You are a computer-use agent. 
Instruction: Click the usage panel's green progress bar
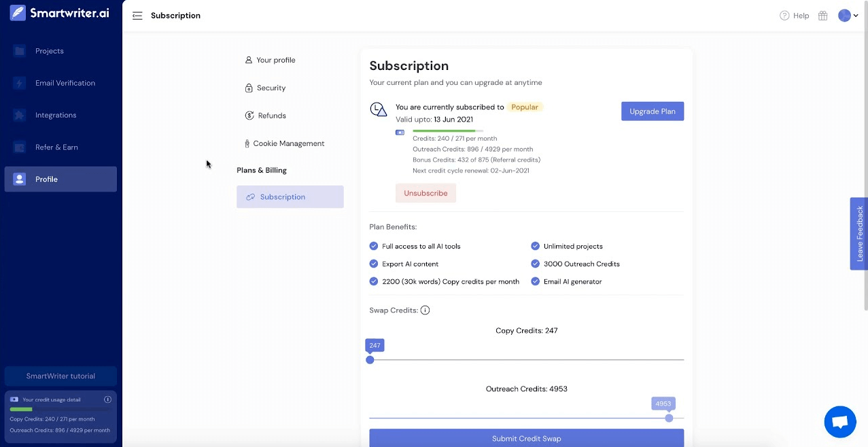(x=21, y=409)
